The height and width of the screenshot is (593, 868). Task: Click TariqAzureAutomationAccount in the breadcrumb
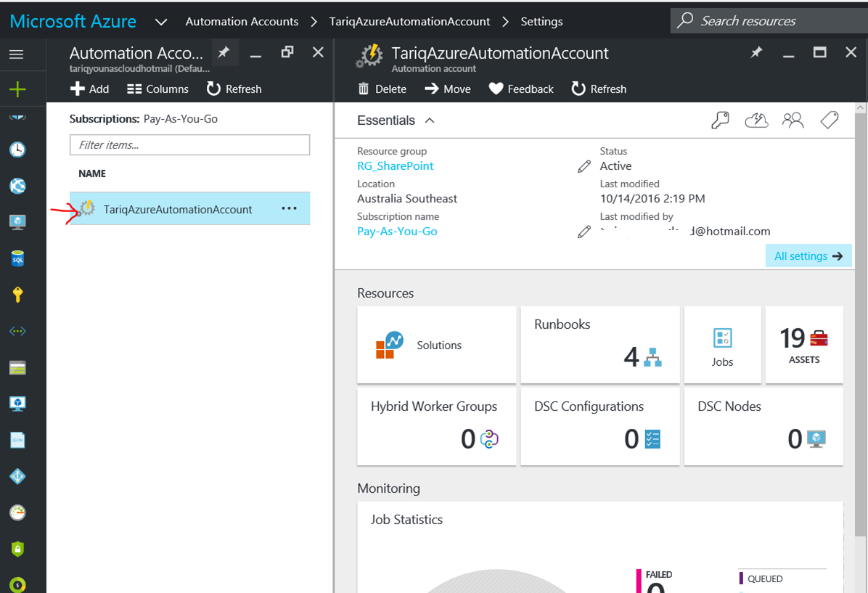click(409, 22)
